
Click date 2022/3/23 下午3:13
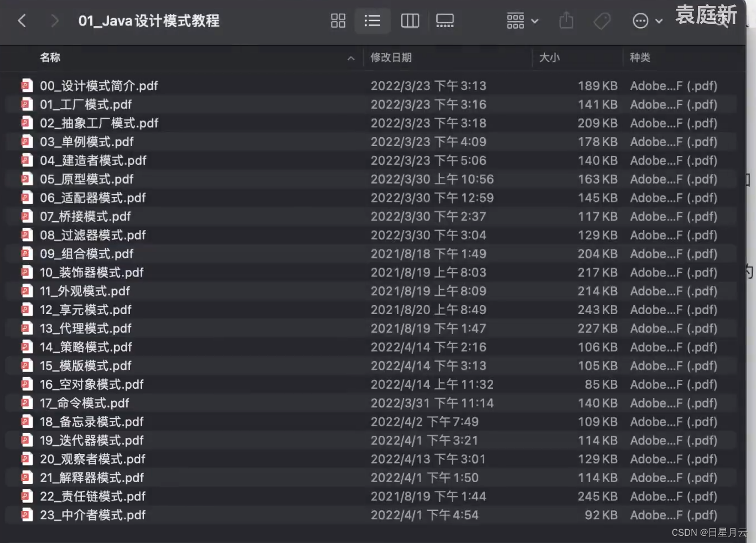[428, 86]
